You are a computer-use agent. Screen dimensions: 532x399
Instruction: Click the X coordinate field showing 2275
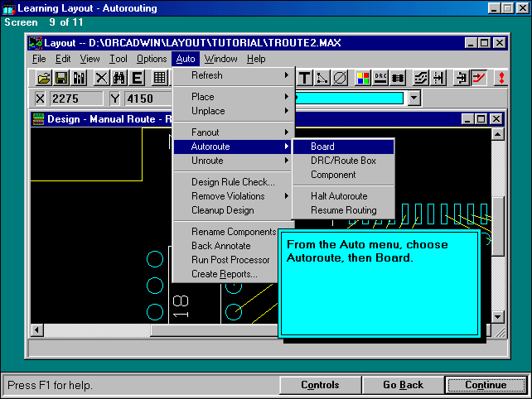76,99
